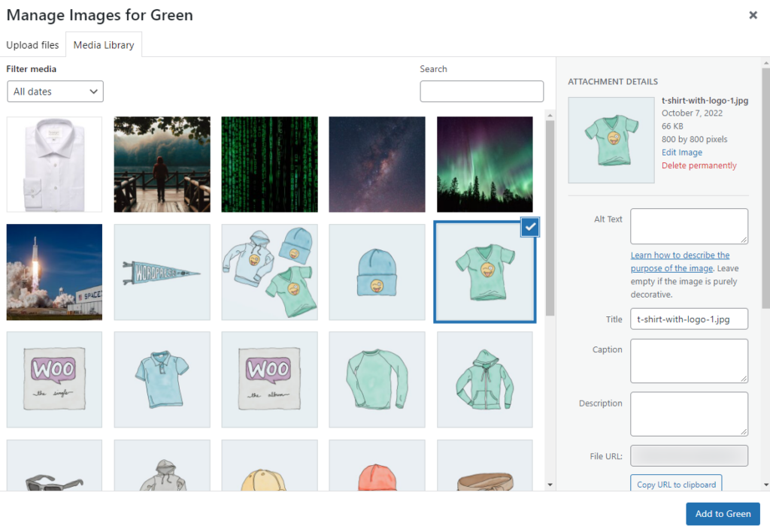Click Copy URL to clipboard
This screenshot has height=532, width=770.
point(675,484)
